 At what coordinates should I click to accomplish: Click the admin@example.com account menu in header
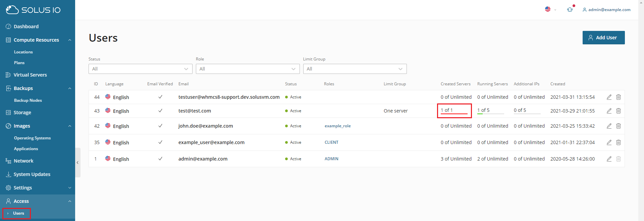(606, 10)
